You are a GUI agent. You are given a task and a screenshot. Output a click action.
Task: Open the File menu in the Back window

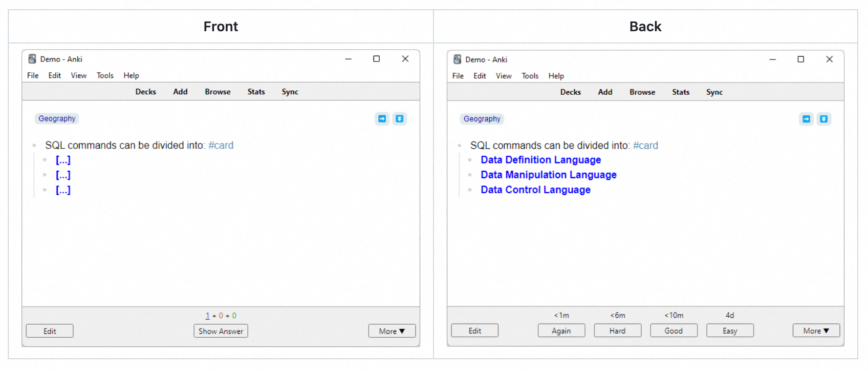tap(458, 76)
